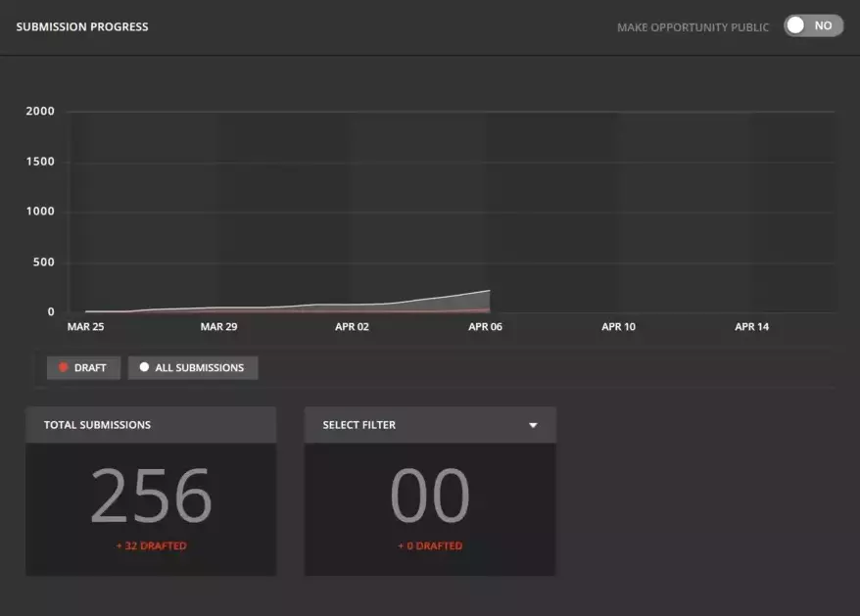Click the Select Filter dropdown arrow
860x616 pixels.
click(x=533, y=425)
